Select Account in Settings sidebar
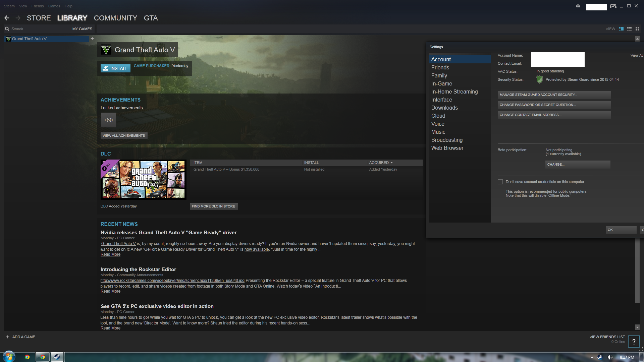The height and width of the screenshot is (362, 644). [x=460, y=59]
